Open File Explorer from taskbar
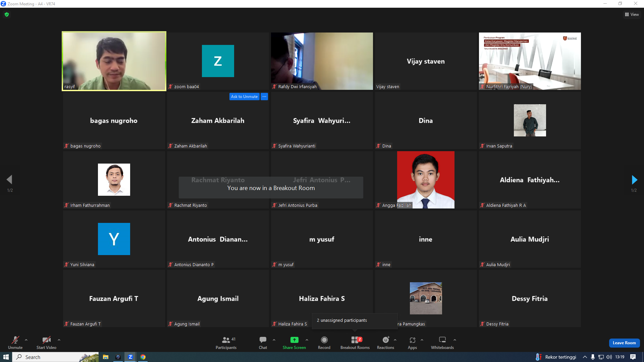This screenshot has width=644, height=362. pyautogui.click(x=106, y=357)
